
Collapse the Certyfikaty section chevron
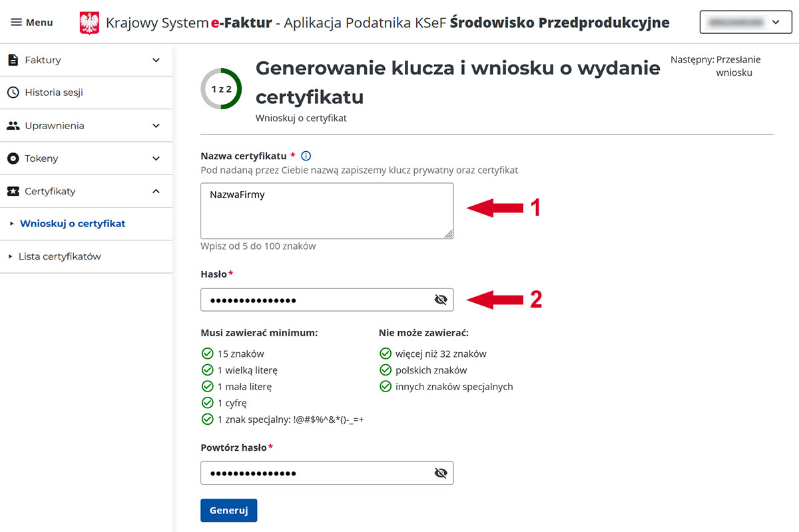point(156,191)
